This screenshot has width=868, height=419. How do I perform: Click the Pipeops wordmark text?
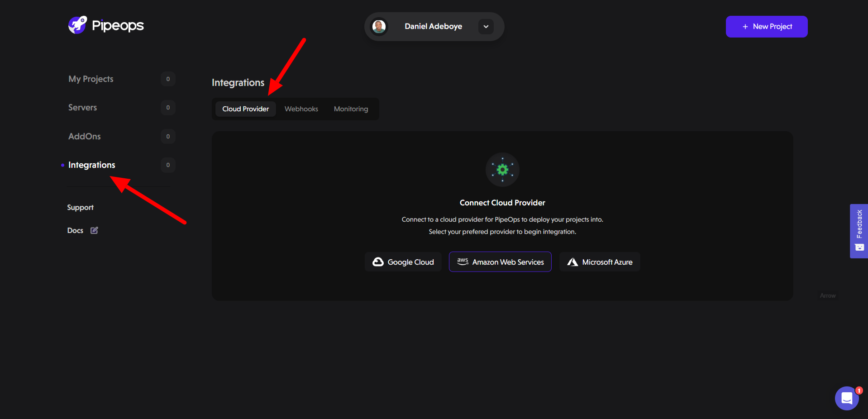[118, 26]
